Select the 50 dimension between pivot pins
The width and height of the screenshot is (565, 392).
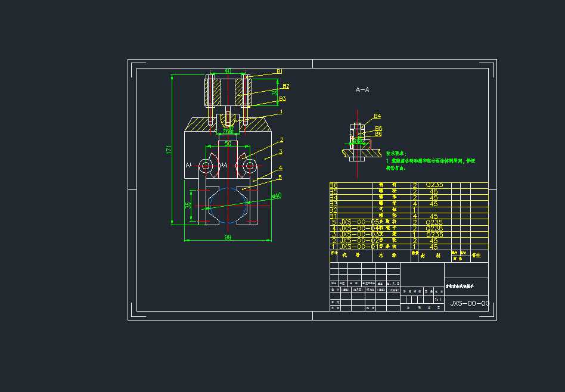228,144
